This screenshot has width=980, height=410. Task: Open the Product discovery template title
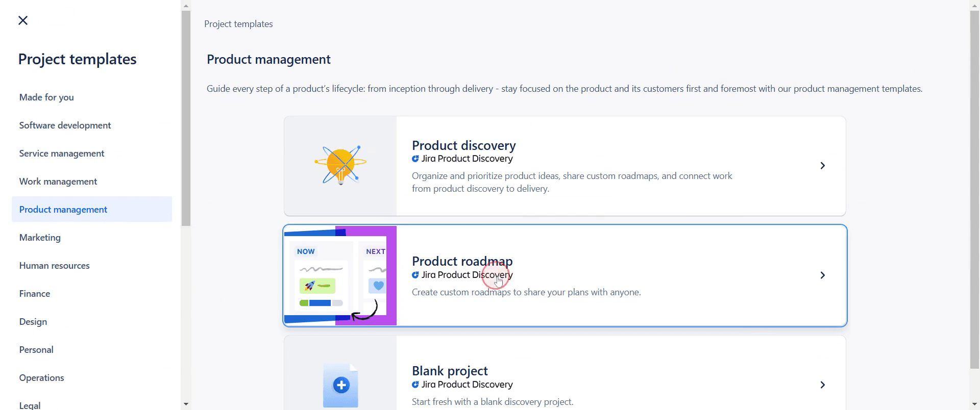coord(463,145)
